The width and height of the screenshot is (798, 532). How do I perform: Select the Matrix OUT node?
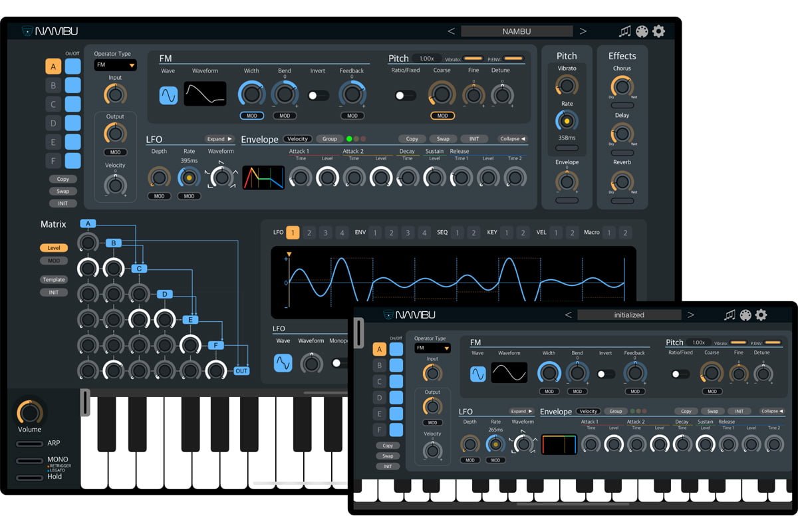pyautogui.click(x=241, y=371)
